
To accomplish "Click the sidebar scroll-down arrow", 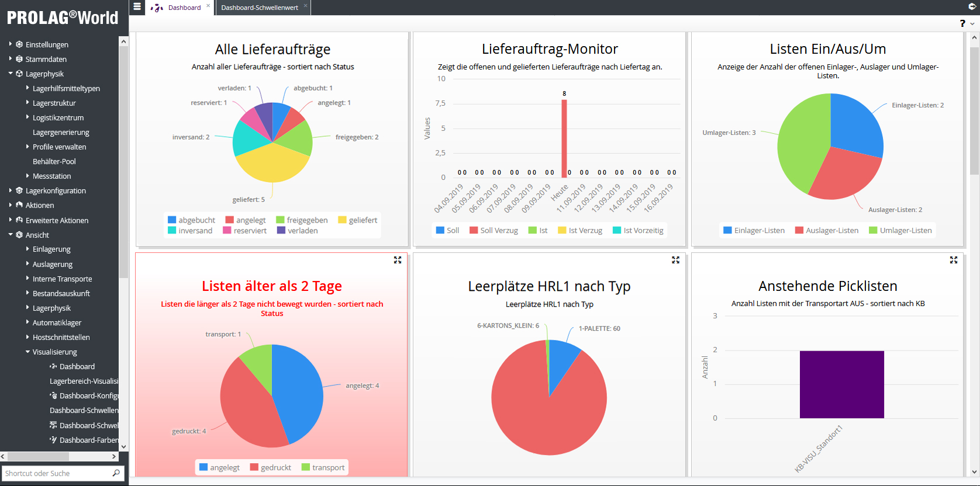I will [x=123, y=447].
